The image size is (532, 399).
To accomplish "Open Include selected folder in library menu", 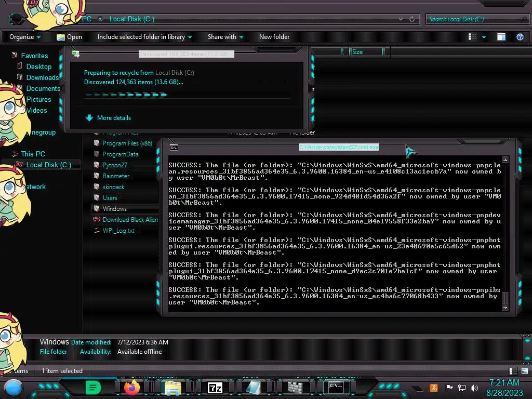I will pyautogui.click(x=144, y=37).
